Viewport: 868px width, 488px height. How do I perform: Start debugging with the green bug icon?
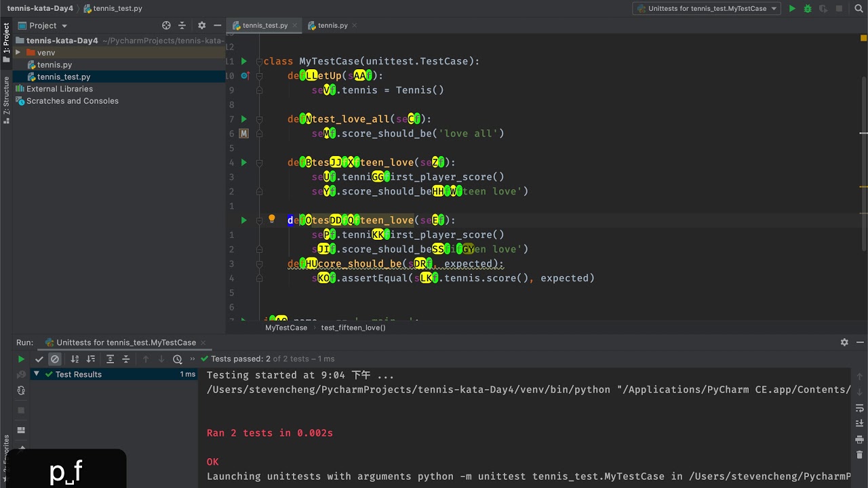click(x=808, y=9)
